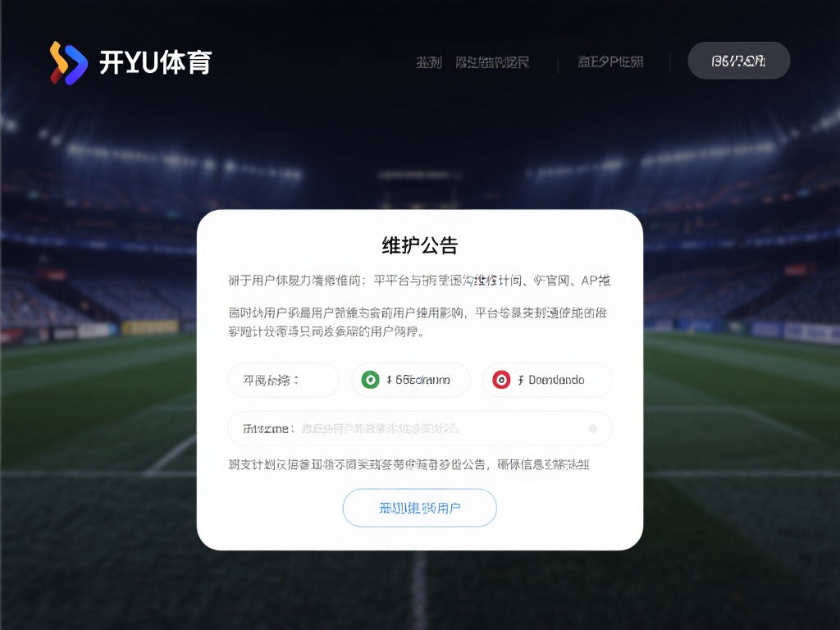Focus the long input field in the modal

click(420, 428)
